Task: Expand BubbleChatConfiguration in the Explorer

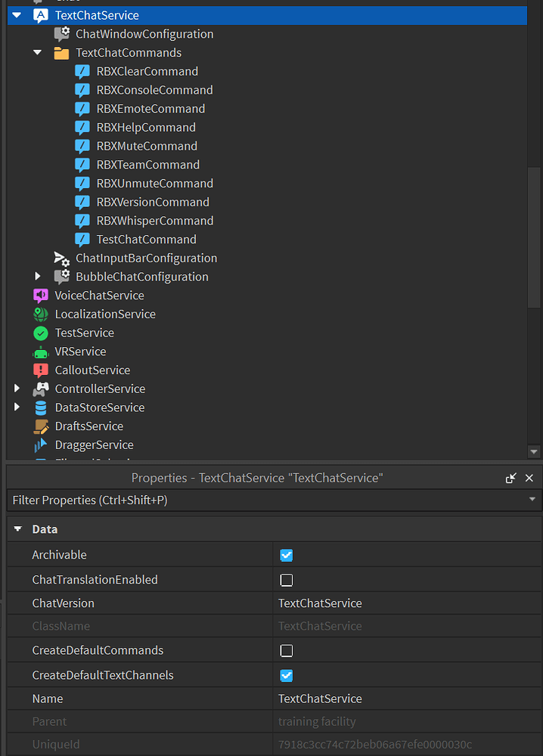Action: pyautogui.click(x=38, y=276)
